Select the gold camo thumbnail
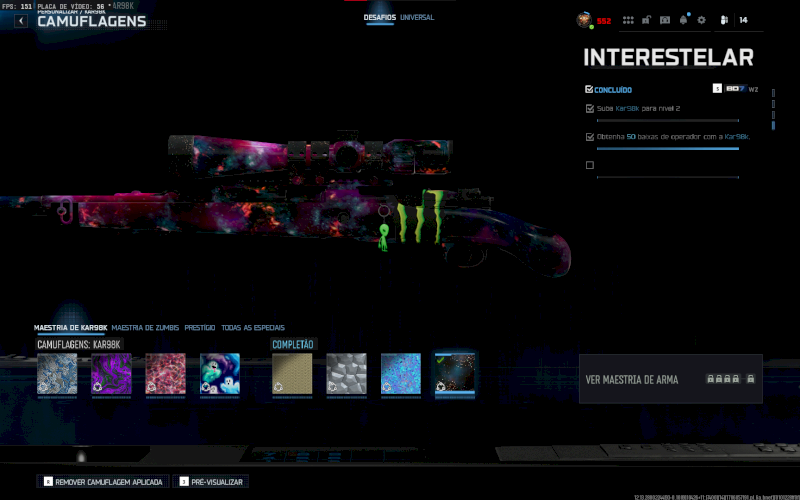The width and height of the screenshot is (800, 500). [x=292, y=374]
